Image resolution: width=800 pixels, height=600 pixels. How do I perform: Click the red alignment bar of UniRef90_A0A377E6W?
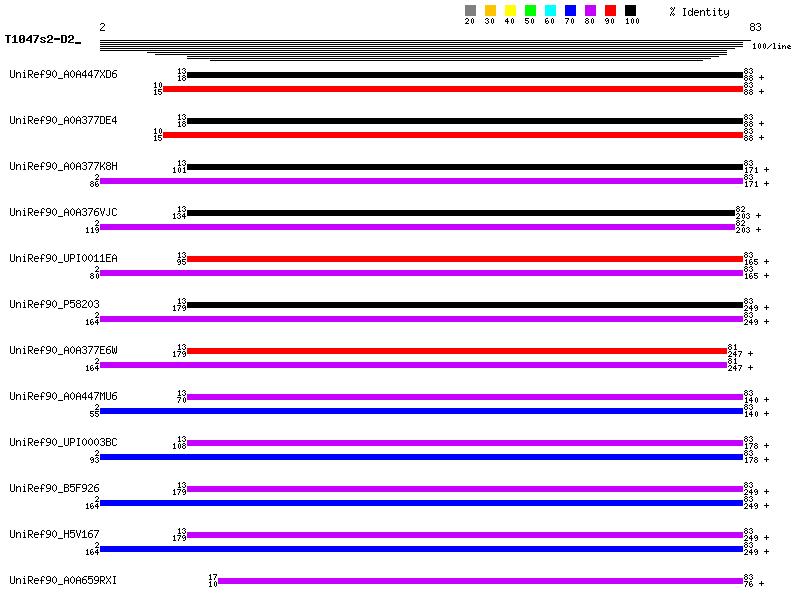click(457, 351)
